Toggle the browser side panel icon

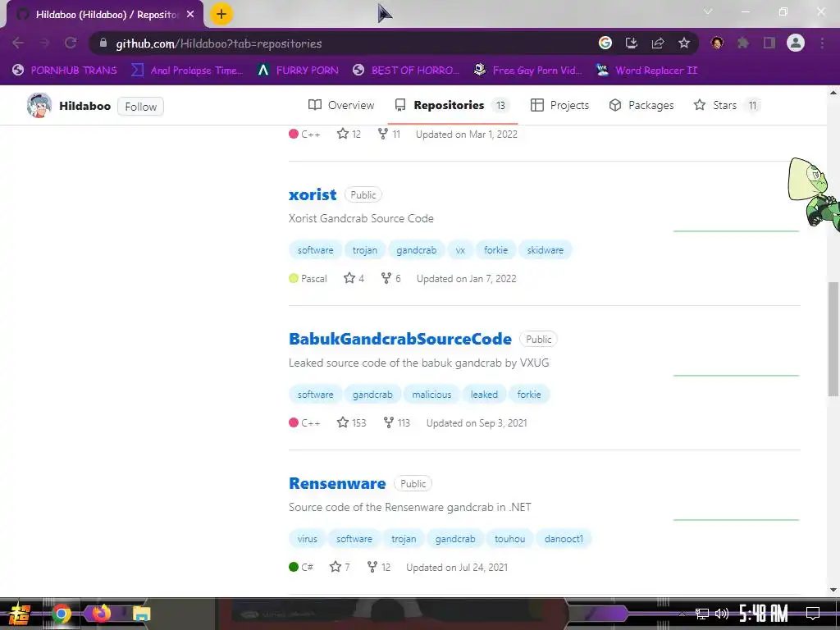(769, 43)
